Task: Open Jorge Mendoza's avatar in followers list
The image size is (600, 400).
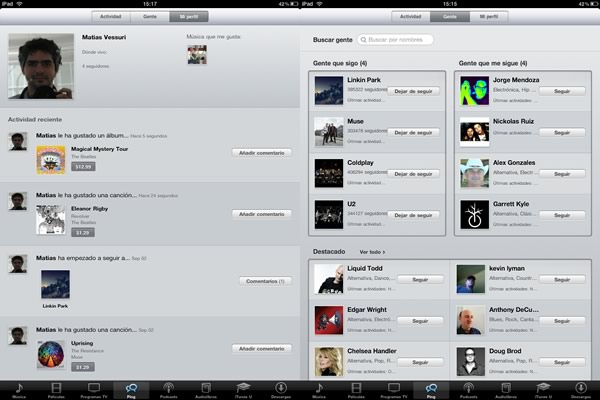Action: pos(474,91)
